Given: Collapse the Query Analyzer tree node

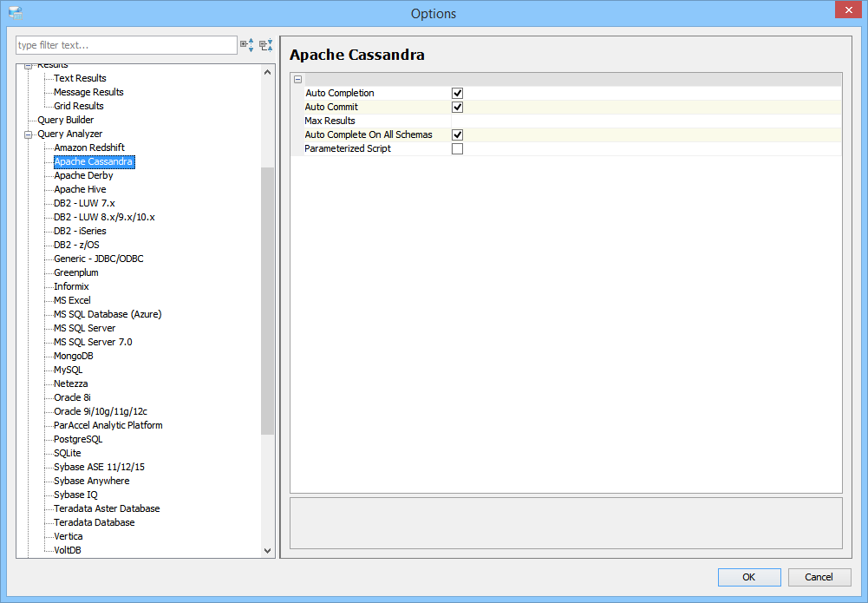Looking at the screenshot, I should (x=29, y=134).
